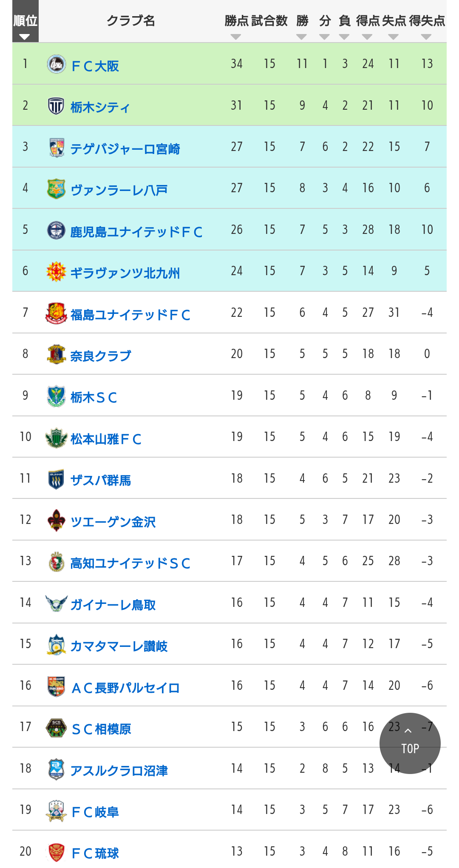Open the AC長野パルセイロ club link
459x868 pixels.
click(x=125, y=688)
